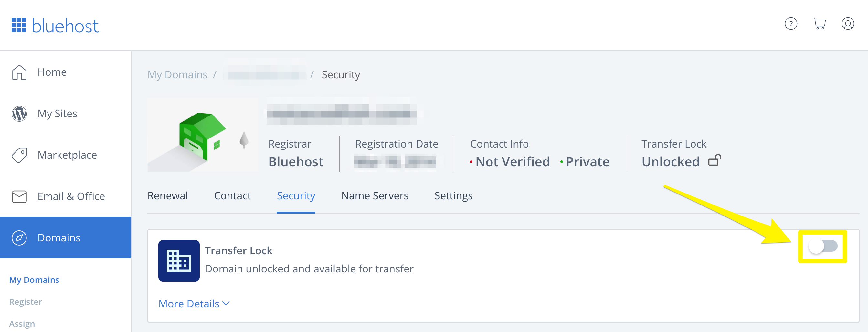868x332 pixels.
Task: Open Register in the Domains submenu
Action: click(26, 302)
